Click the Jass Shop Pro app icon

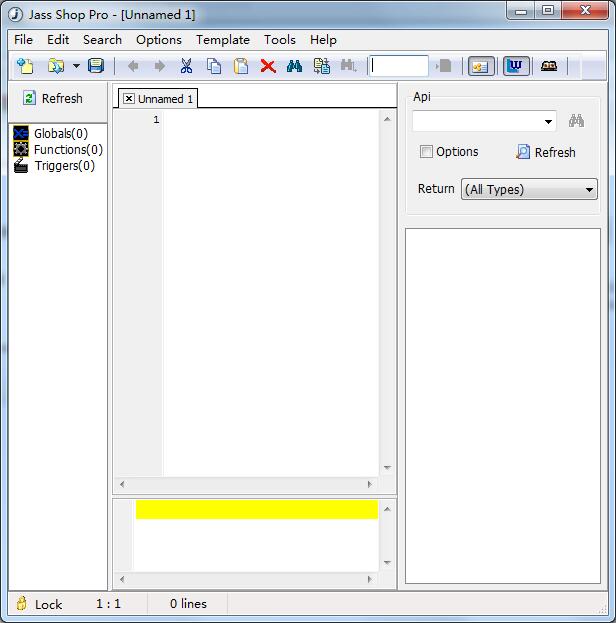click(x=15, y=15)
